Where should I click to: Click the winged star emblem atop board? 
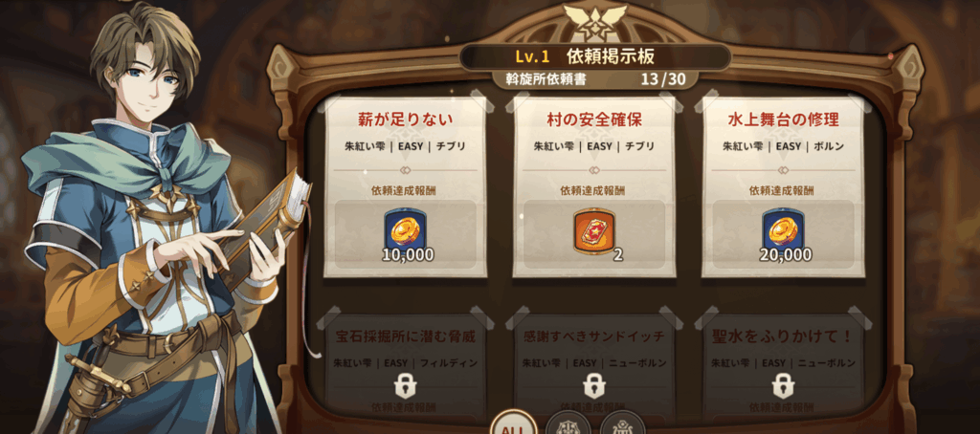tap(593, 20)
